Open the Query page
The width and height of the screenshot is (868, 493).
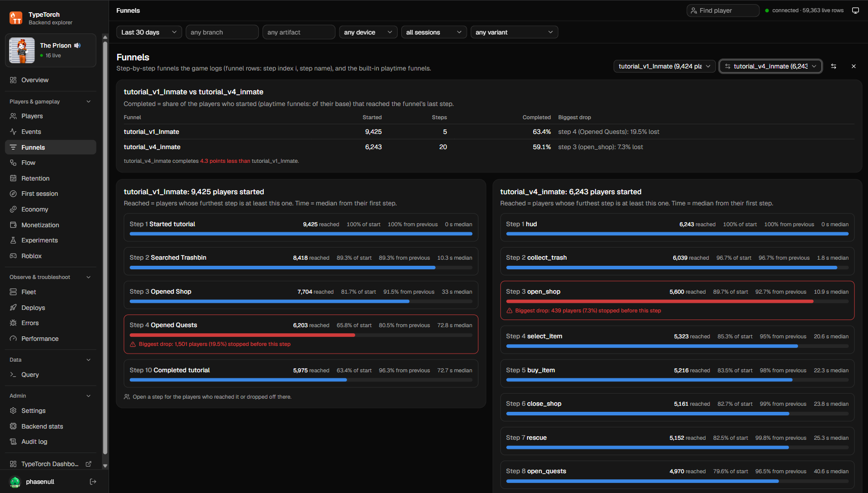click(51, 375)
